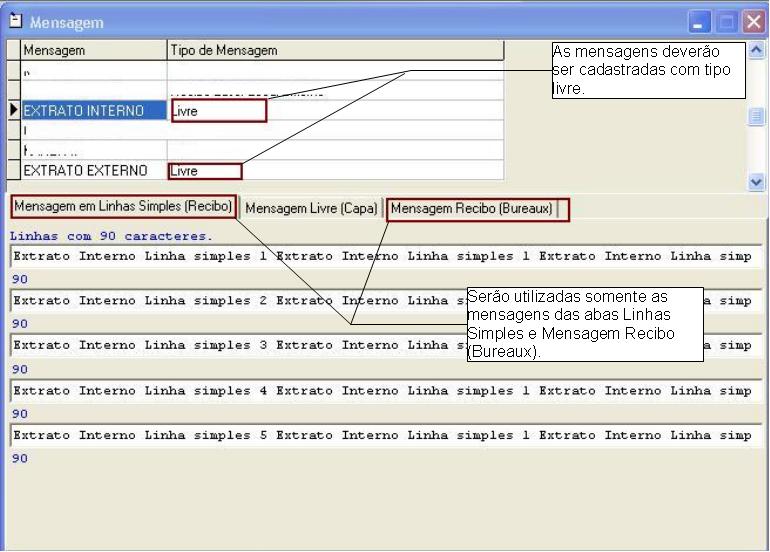The height and width of the screenshot is (552, 770).
Task: Open the Livre type cell for EXTRATO EXTERNO
Action: pyautogui.click(x=206, y=171)
